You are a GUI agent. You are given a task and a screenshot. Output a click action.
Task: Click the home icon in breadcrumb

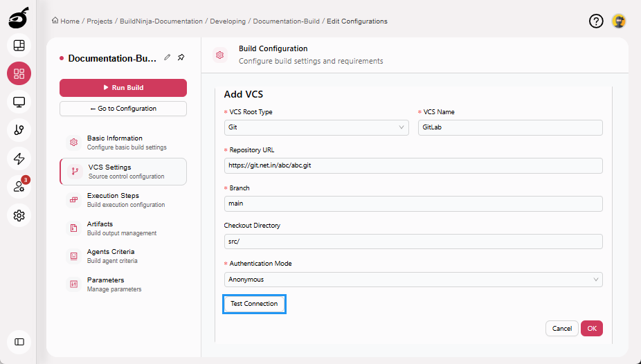[x=55, y=21]
